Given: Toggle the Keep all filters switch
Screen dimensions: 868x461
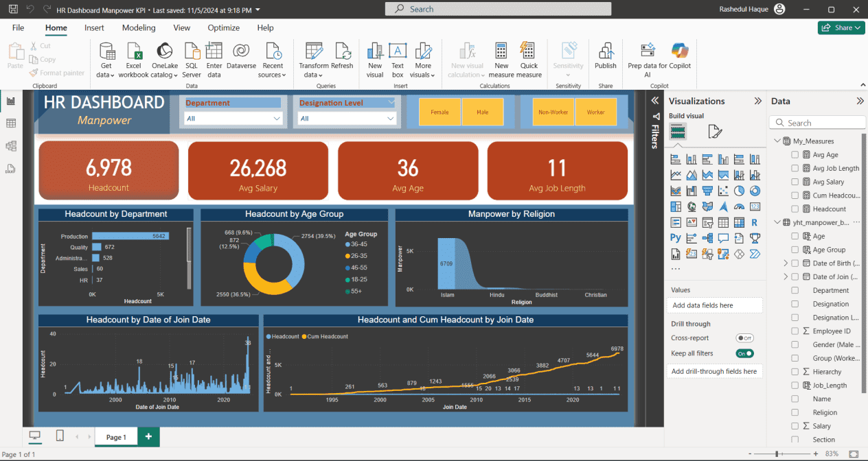Looking at the screenshot, I should 744,353.
